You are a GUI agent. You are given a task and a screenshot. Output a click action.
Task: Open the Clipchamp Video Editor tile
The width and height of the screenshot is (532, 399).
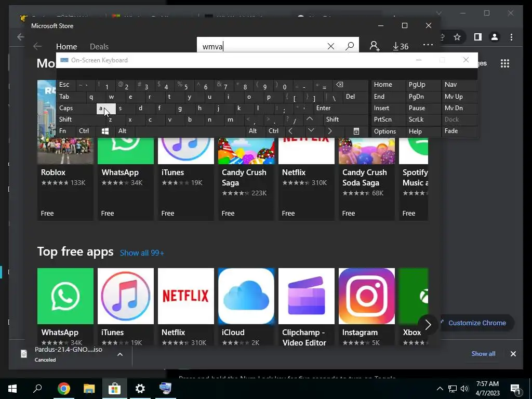coord(307,307)
